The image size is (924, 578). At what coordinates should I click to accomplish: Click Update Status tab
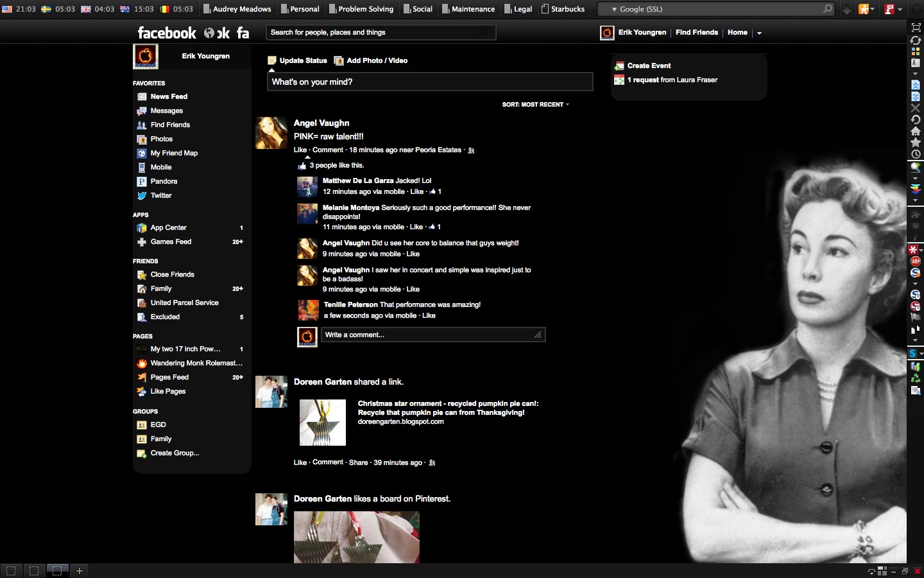[298, 60]
